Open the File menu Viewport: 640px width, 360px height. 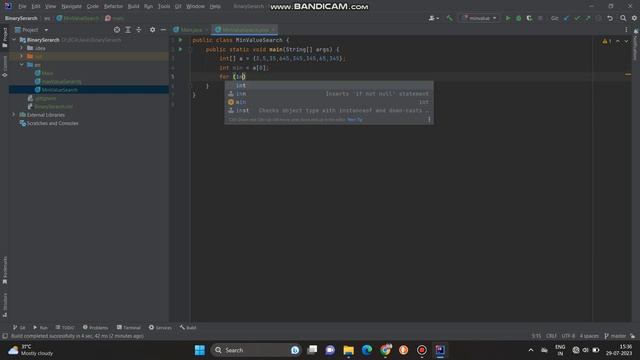(x=22, y=7)
